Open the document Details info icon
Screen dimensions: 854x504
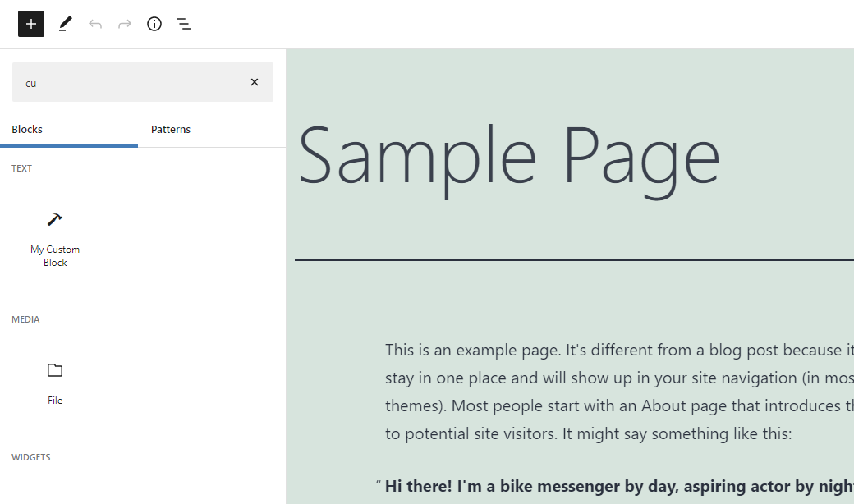154,24
